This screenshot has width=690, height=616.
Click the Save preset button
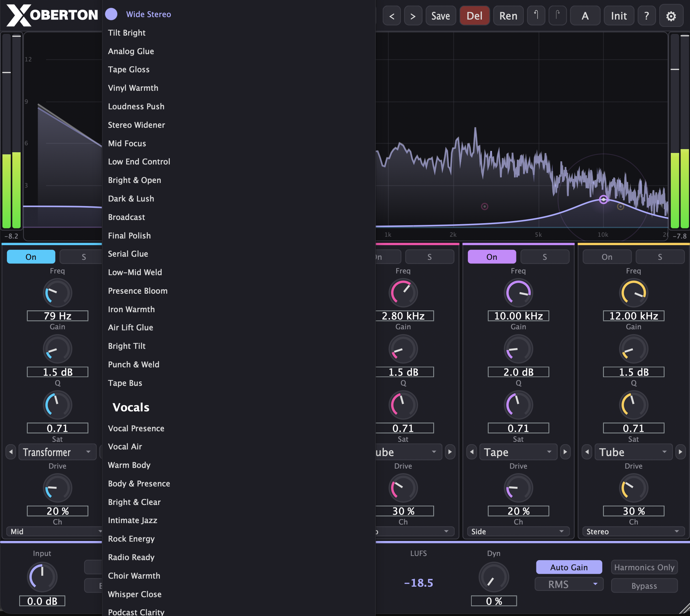pos(441,16)
